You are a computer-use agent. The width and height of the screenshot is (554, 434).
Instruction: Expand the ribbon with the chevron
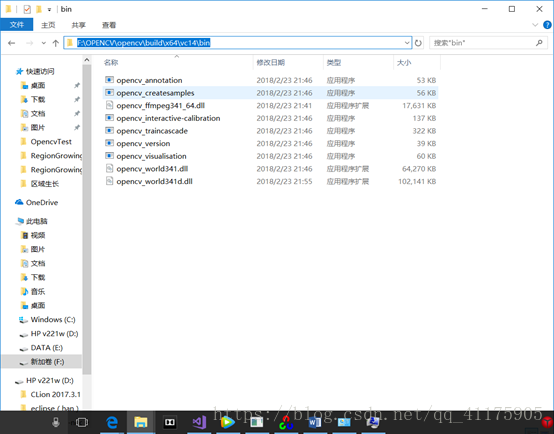pos(535,25)
